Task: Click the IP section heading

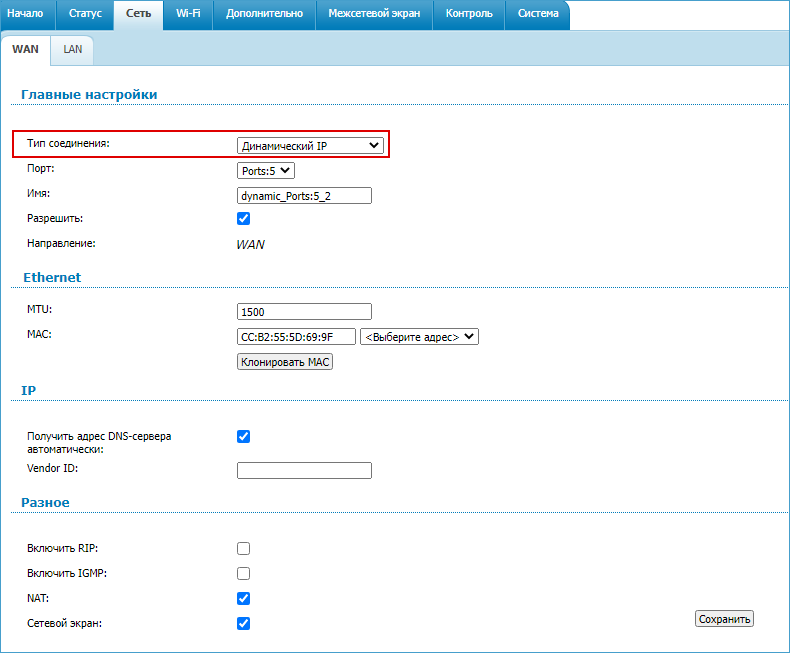Action: point(28,390)
